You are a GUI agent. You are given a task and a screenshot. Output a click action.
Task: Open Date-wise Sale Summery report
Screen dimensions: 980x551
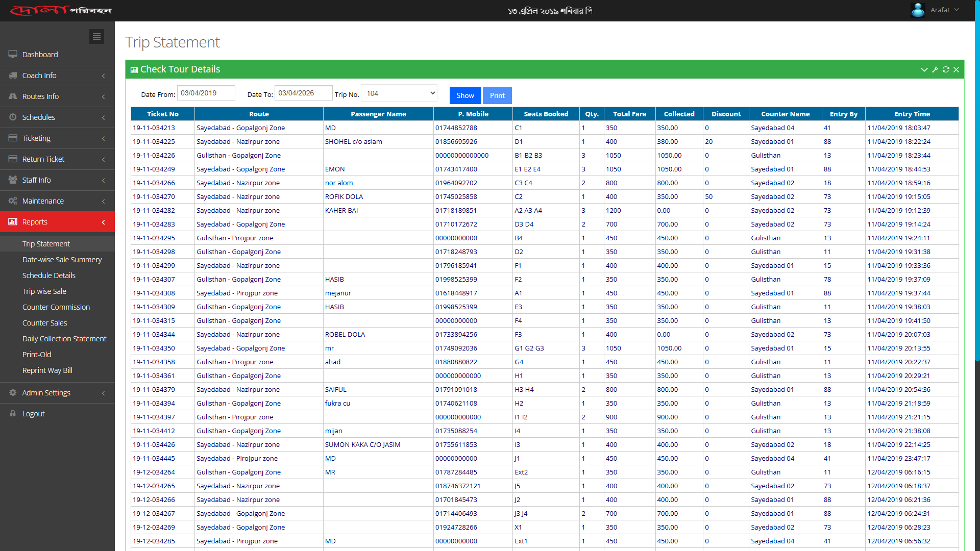pos(62,259)
